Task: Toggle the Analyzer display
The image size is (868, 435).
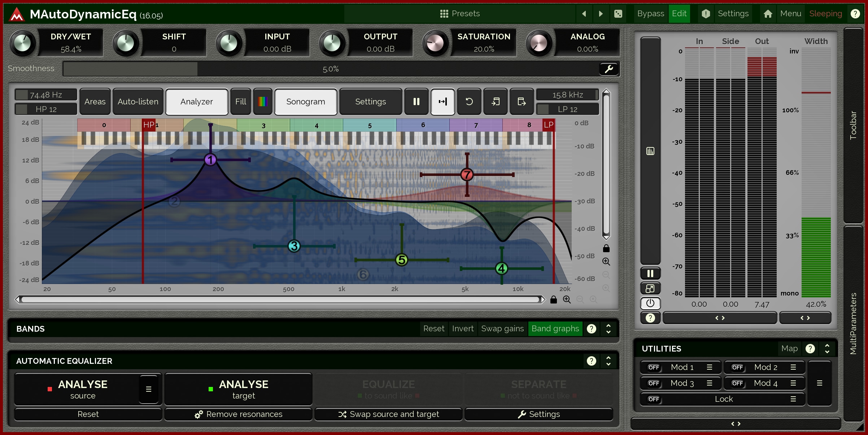Action: (x=197, y=102)
